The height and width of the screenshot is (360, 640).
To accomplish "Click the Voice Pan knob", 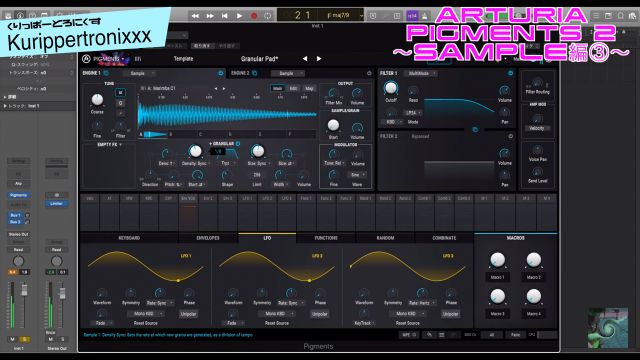I will pos(538,150).
